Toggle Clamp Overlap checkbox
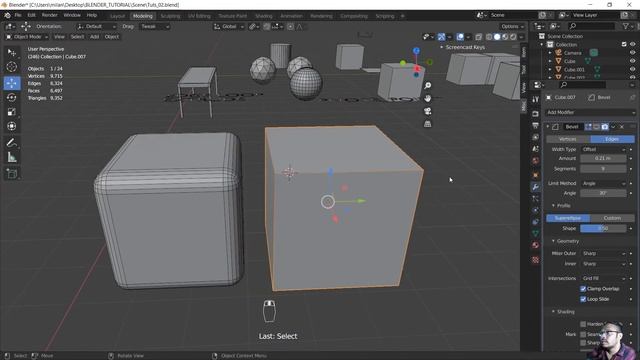This screenshot has height=360, width=640. click(583, 289)
